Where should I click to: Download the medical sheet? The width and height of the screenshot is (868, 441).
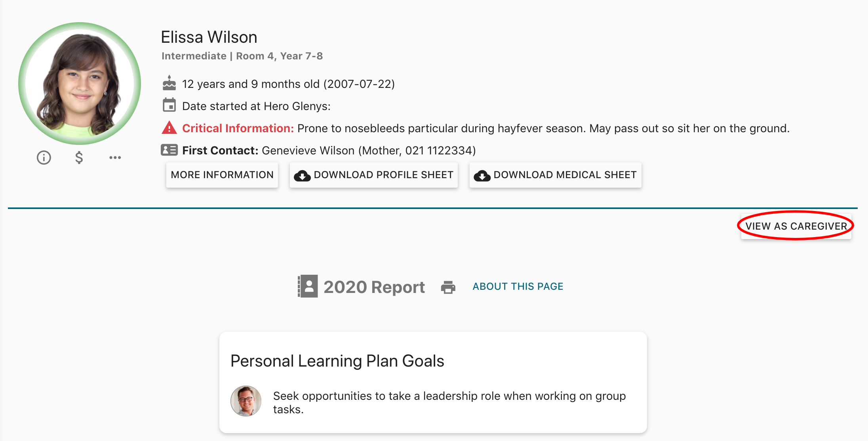(555, 175)
